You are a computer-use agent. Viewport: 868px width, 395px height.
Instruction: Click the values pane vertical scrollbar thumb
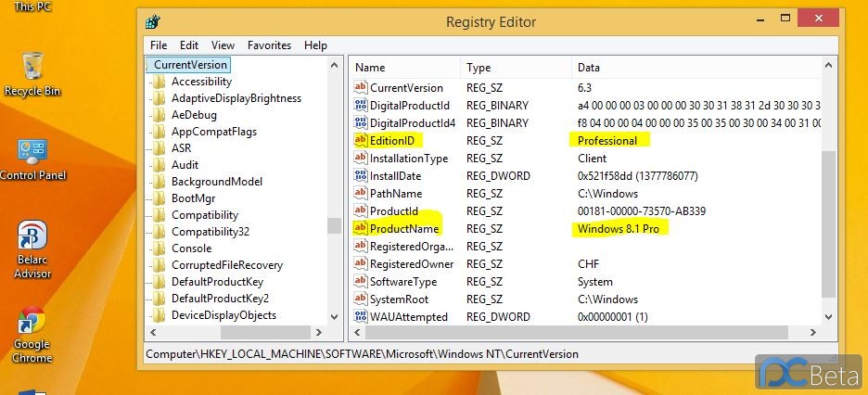point(828,224)
